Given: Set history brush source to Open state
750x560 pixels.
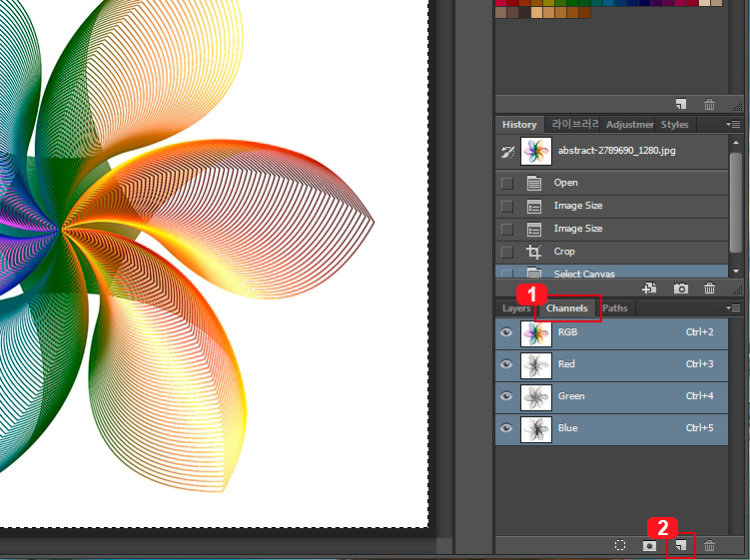Looking at the screenshot, I should pos(507,183).
